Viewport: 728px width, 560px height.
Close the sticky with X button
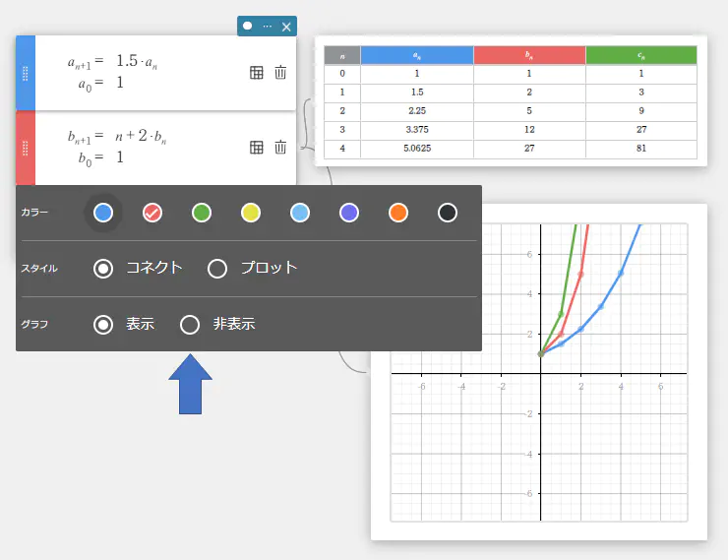point(286,27)
